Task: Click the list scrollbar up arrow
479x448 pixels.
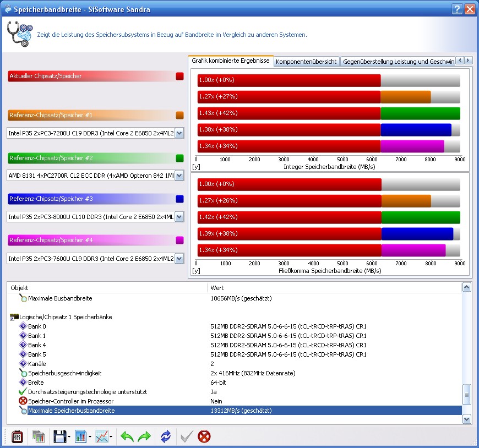Action: pyautogui.click(x=466, y=287)
